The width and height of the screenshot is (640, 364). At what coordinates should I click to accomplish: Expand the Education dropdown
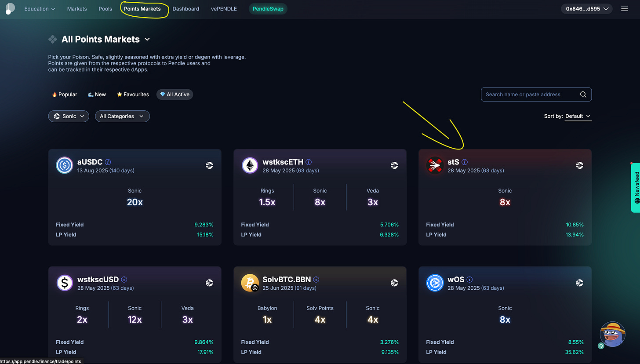click(x=40, y=9)
